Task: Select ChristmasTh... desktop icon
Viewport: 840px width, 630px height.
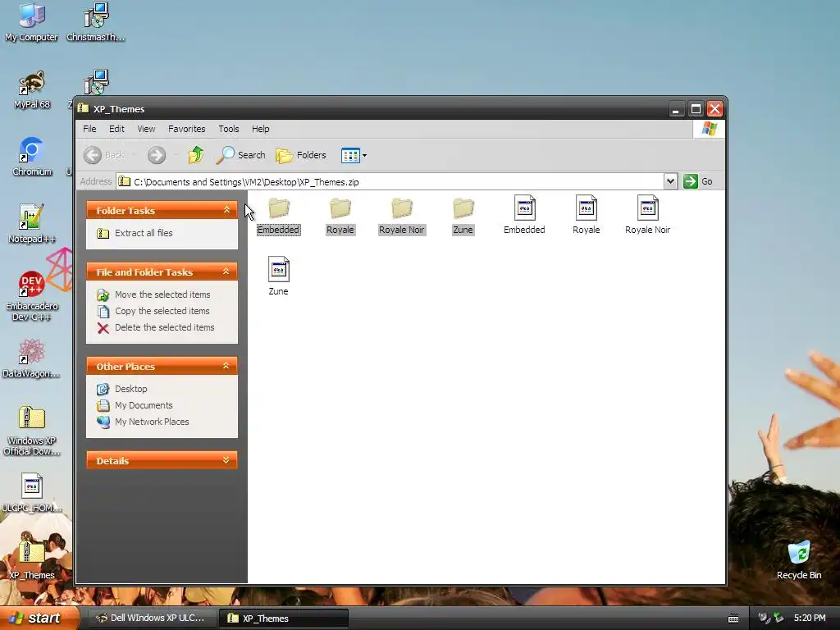Action: pyautogui.click(x=96, y=22)
